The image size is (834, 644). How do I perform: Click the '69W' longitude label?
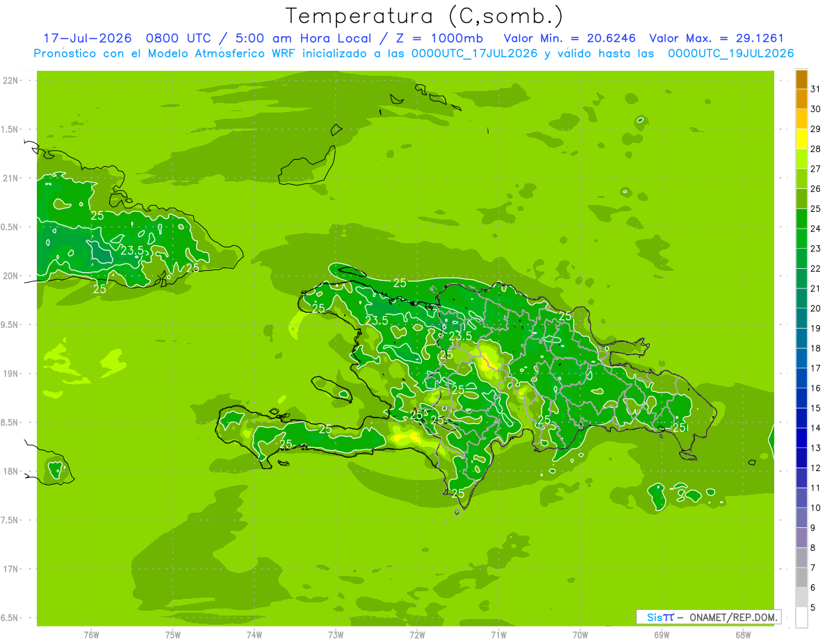coord(662,635)
